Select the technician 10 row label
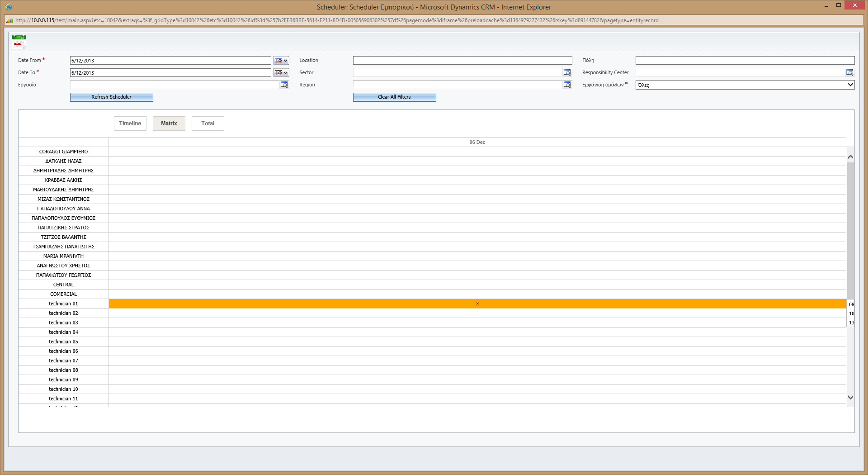This screenshot has height=475, width=868. (x=64, y=389)
